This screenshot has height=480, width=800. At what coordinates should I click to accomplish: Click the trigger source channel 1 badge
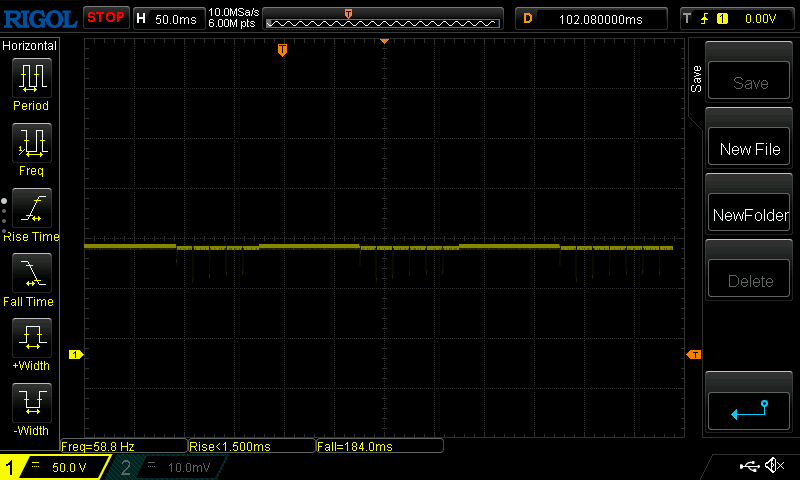tap(722, 19)
